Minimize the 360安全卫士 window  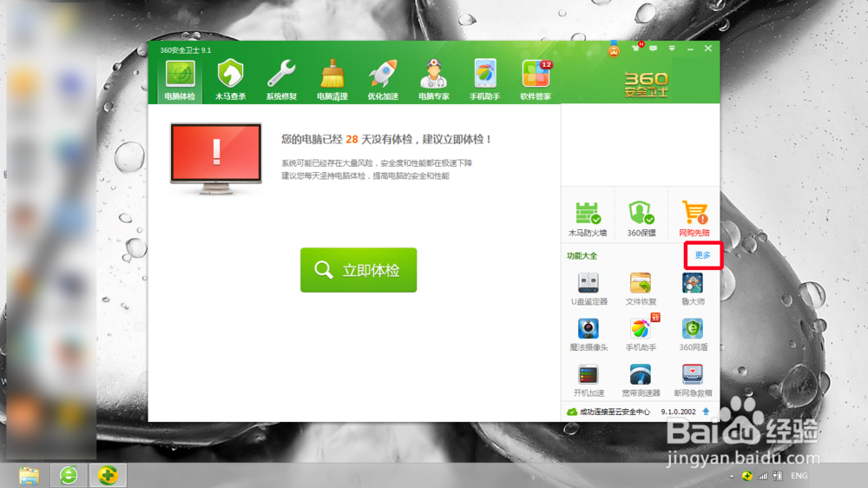tap(690, 49)
